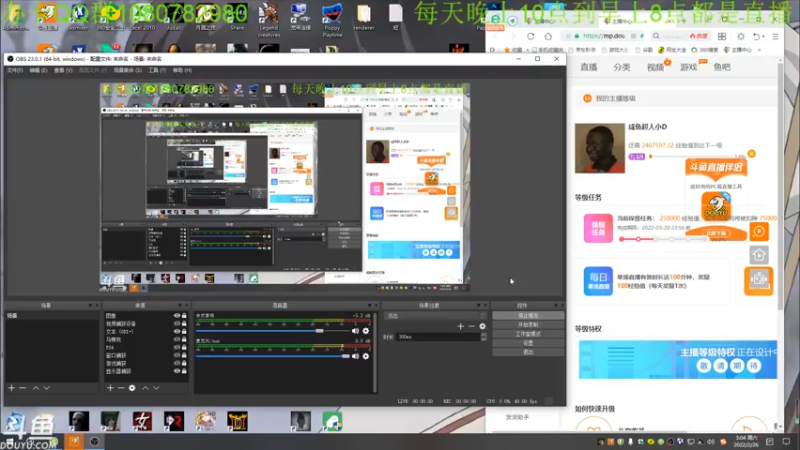Remove scene transition with minus icon
This screenshot has height=450, width=800.
click(471, 326)
